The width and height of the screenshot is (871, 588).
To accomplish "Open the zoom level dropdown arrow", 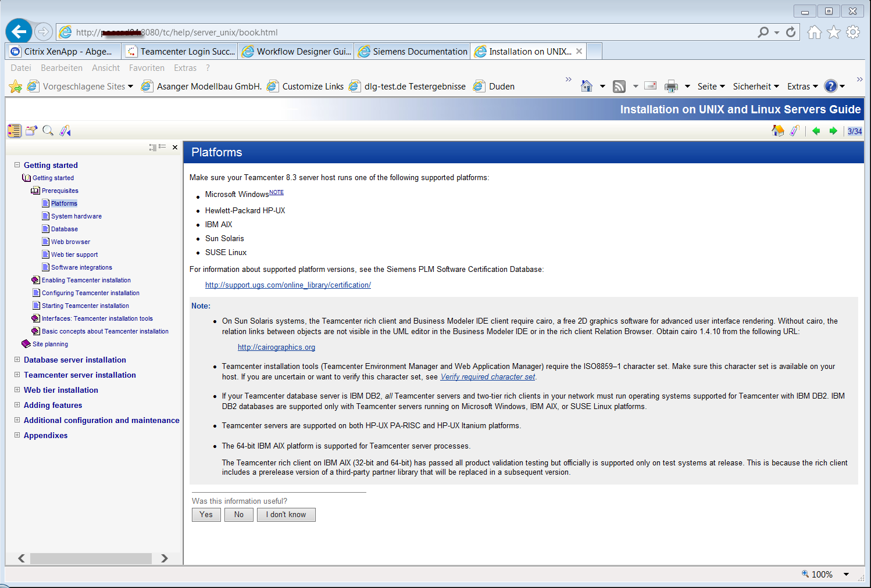I will click(x=847, y=575).
